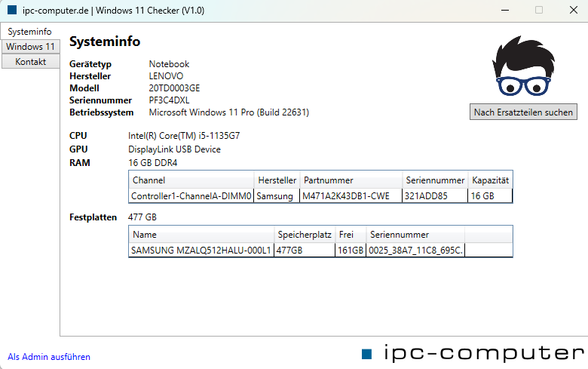Click the Als Admin ausführen link
The width and height of the screenshot is (588, 369).
pos(49,357)
